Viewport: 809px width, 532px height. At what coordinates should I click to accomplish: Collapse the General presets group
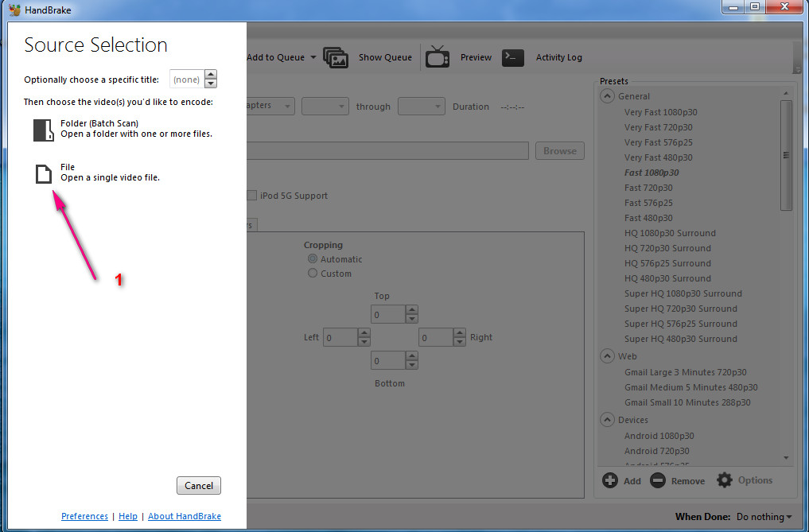pyautogui.click(x=607, y=96)
